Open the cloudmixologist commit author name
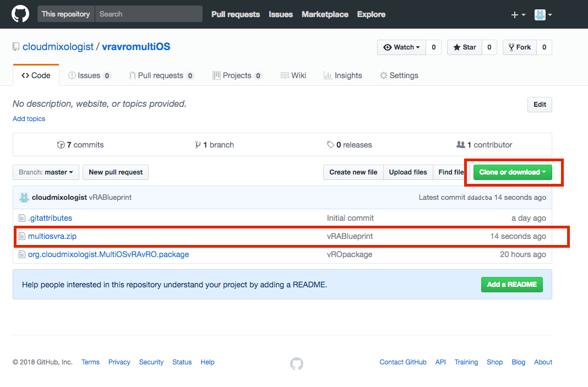 59,197
